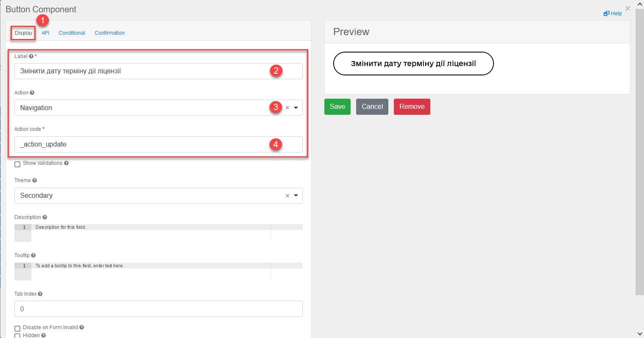Click the Label help question-mark icon

[x=31, y=56]
